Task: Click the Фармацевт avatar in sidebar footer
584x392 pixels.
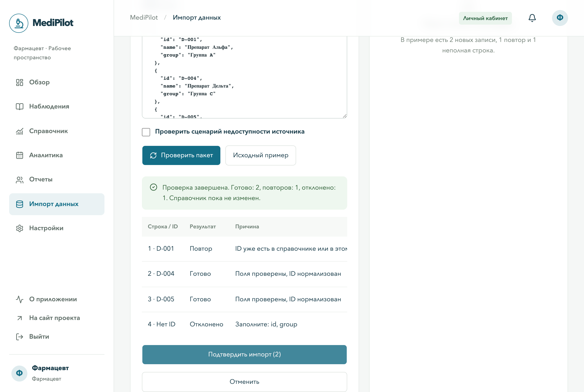Action: 19,373
